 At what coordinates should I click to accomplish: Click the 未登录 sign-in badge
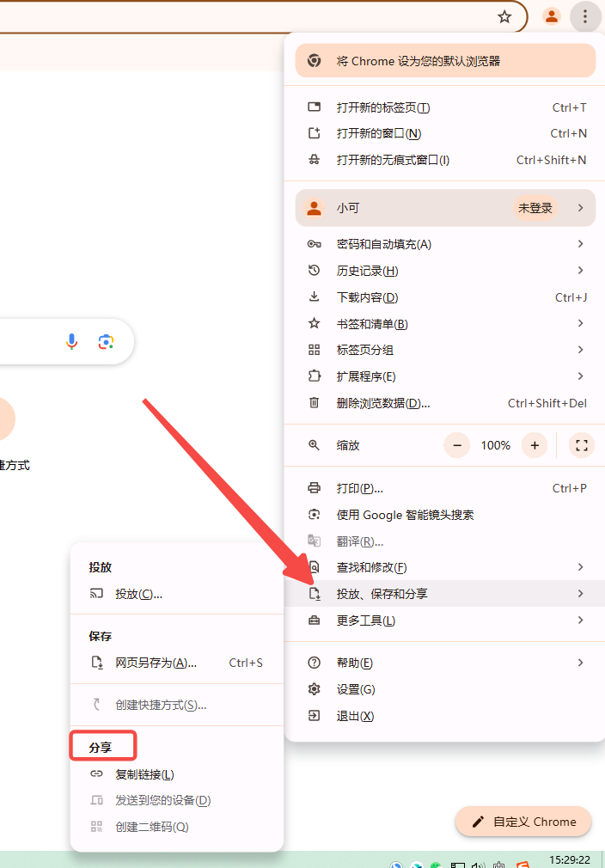(x=535, y=208)
